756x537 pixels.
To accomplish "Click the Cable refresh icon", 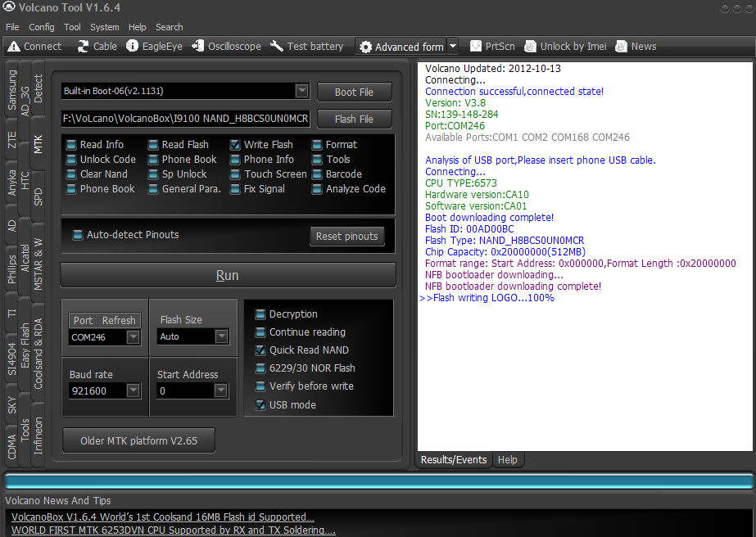I will click(x=83, y=47).
